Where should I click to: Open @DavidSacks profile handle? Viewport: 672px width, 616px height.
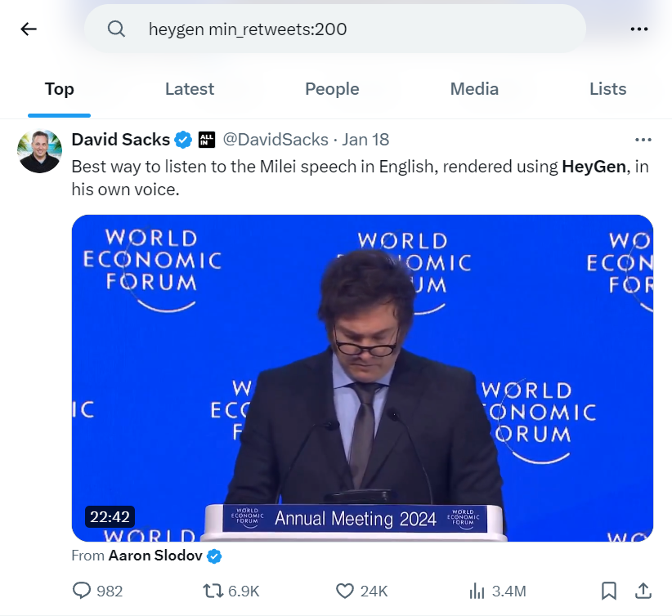point(275,140)
